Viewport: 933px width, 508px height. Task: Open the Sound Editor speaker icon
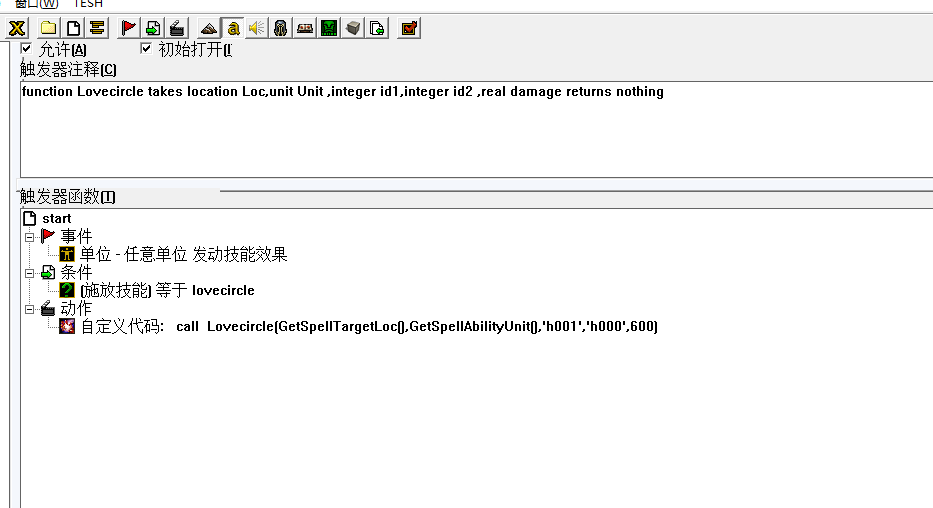click(x=257, y=28)
